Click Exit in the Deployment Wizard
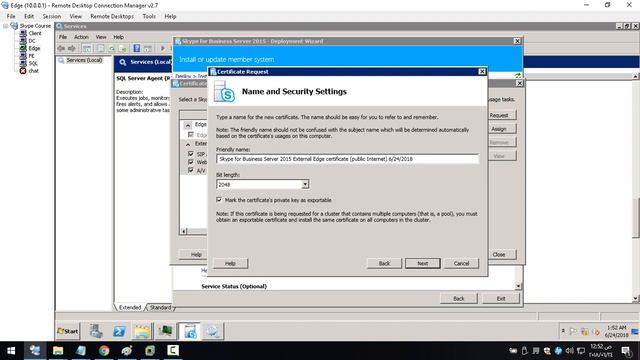Viewport: 640px width, 360px height. click(x=501, y=298)
